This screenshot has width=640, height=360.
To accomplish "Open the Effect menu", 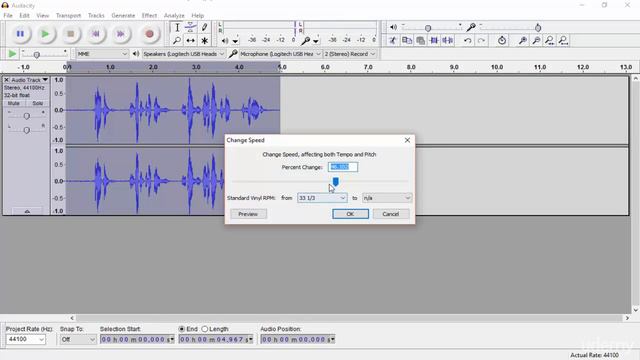I will pyautogui.click(x=149, y=16).
